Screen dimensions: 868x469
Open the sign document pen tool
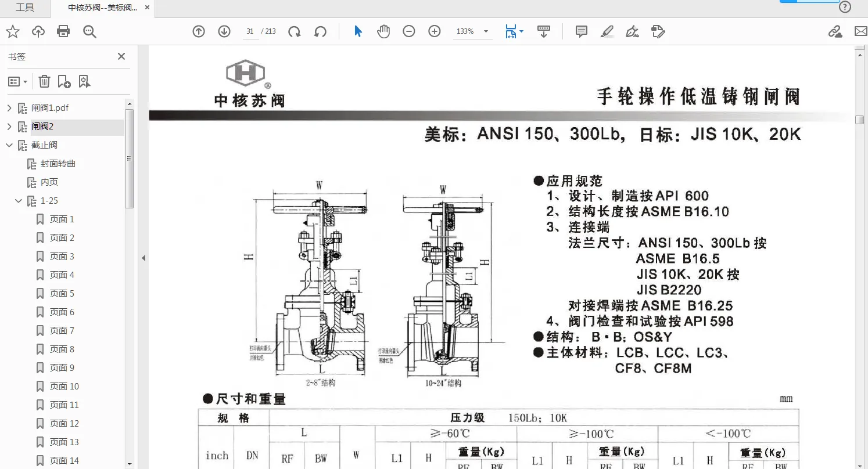coord(633,31)
